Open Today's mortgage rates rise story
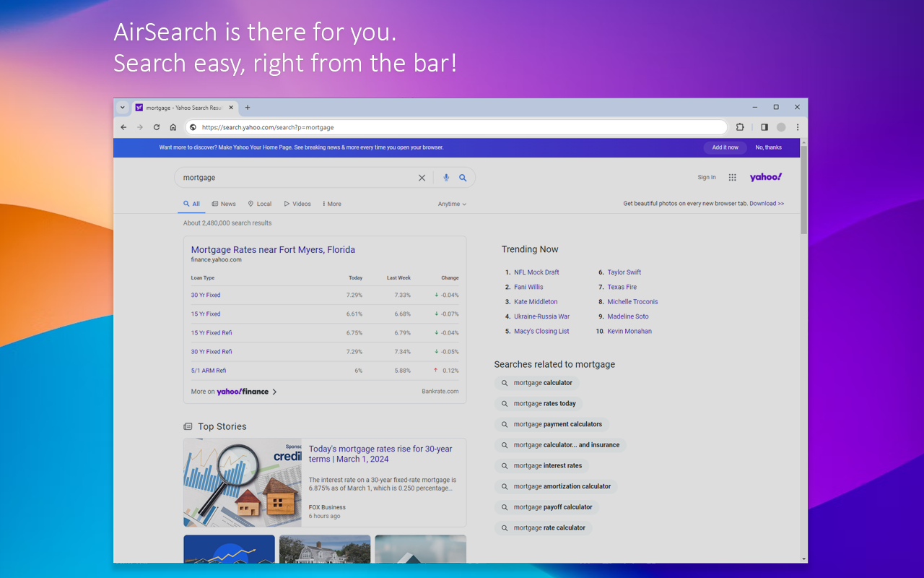The height and width of the screenshot is (578, 924). (380, 454)
